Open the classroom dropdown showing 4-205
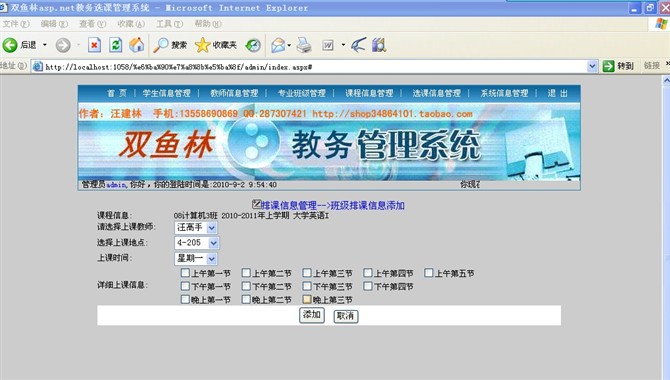Image resolution: width=670 pixels, height=380 pixels. coord(197,243)
